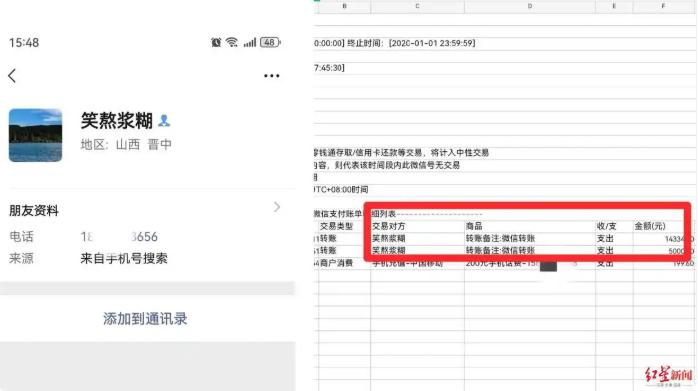Click the cell reading 7:45:30]

(x=329, y=68)
